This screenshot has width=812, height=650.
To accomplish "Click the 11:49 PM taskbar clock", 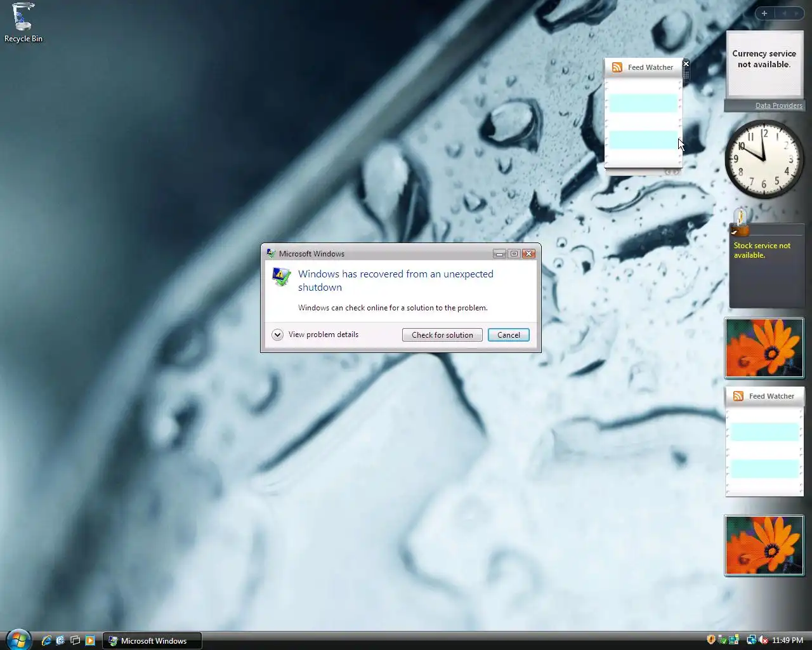I will pos(787,640).
